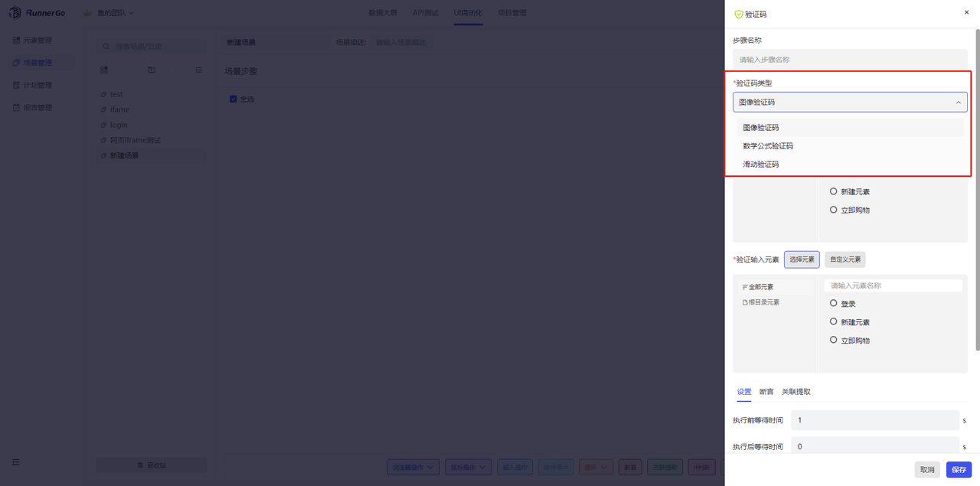This screenshot has width=980, height=486.
Task: Click the 场景描述 input field
Action: [403, 43]
